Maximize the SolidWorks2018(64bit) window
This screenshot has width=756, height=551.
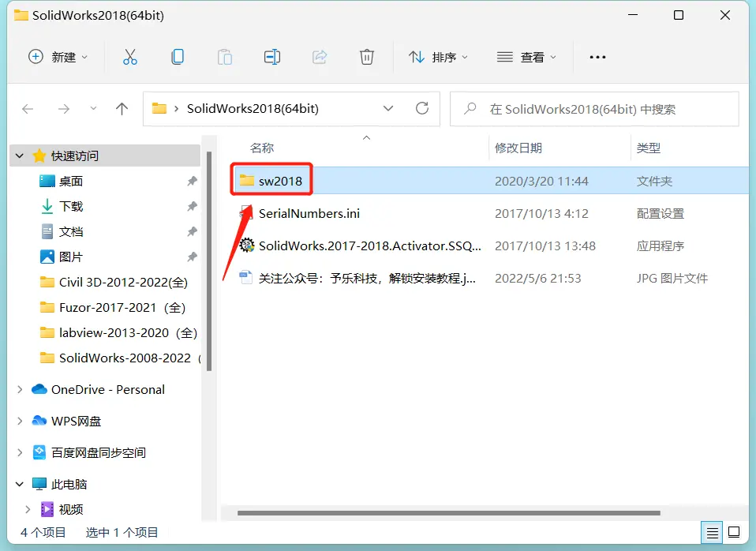679,15
